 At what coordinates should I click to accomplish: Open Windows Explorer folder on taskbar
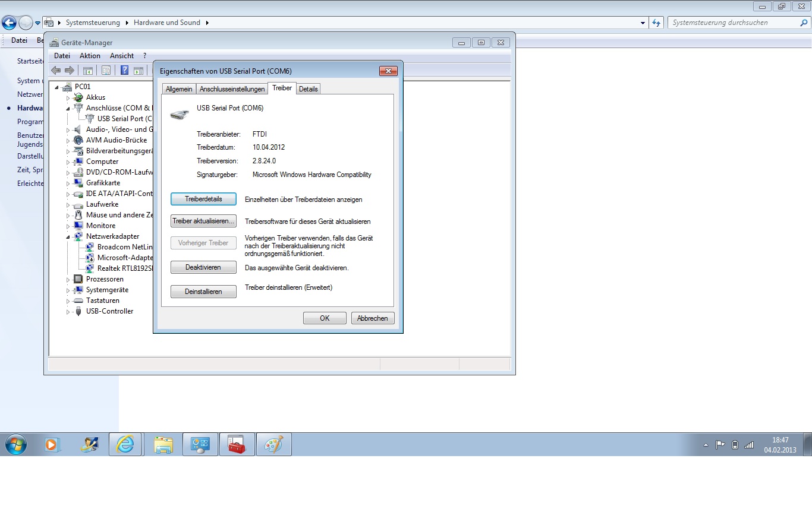163,444
